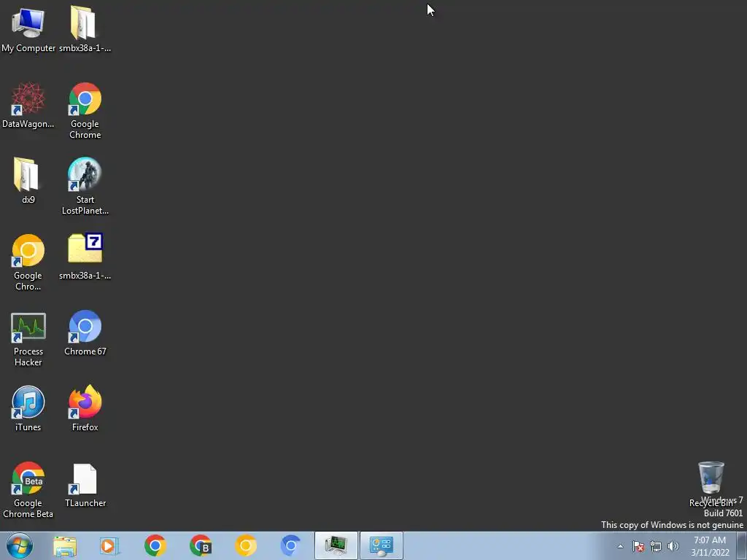Open the network tray icon
This screenshot has width=747, height=560.
(x=656, y=546)
